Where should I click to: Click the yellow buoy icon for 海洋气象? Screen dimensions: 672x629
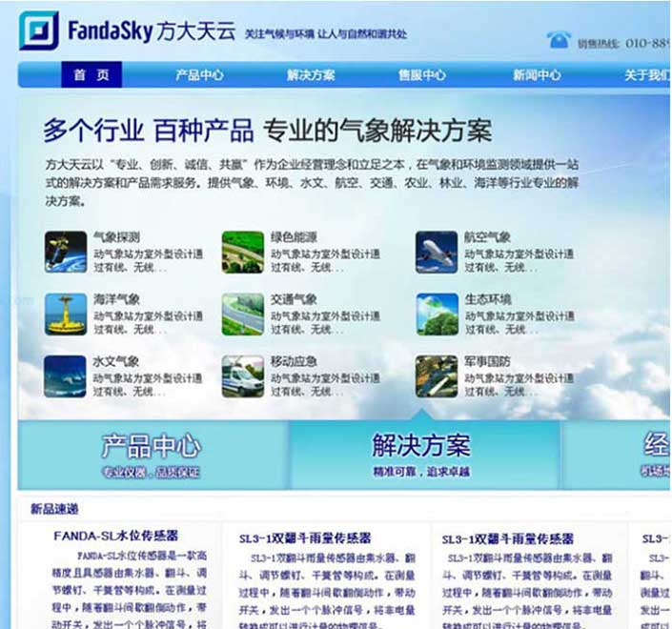[66, 314]
